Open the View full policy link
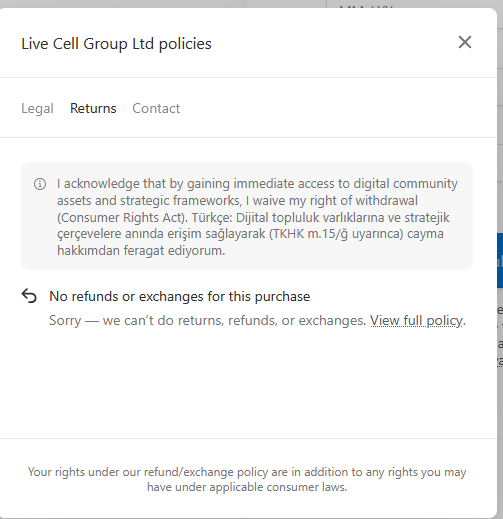The width and height of the screenshot is (503, 519). click(416, 320)
